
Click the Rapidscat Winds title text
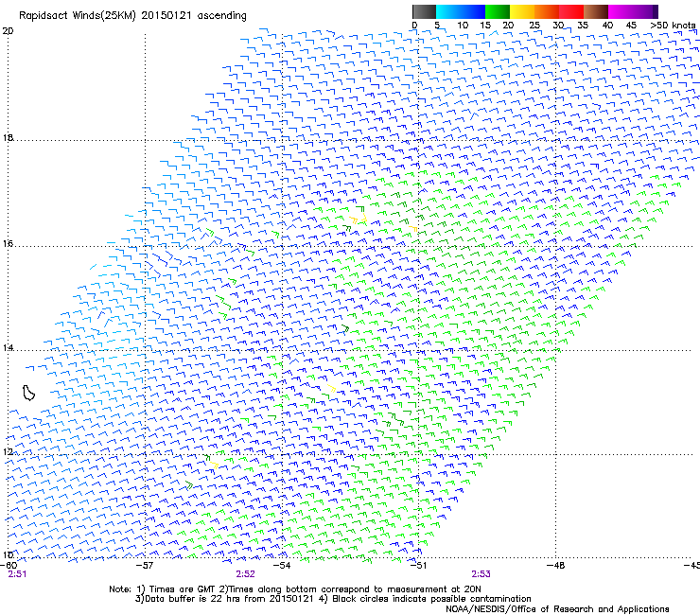click(x=132, y=16)
